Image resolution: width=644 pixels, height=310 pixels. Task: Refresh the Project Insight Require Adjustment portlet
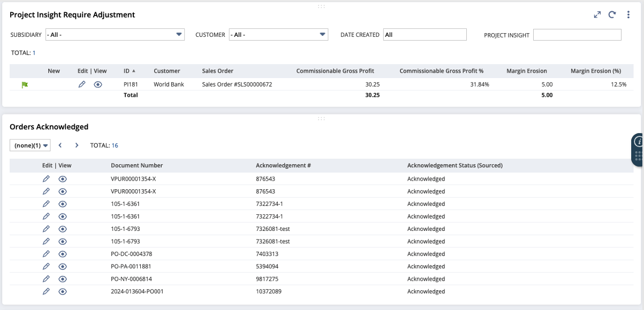[612, 15]
